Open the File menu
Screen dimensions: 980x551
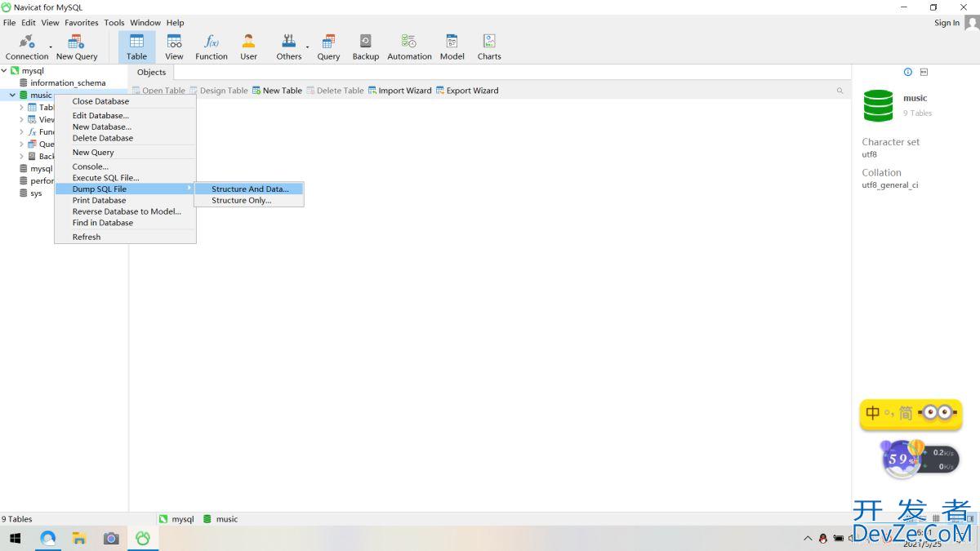[10, 23]
